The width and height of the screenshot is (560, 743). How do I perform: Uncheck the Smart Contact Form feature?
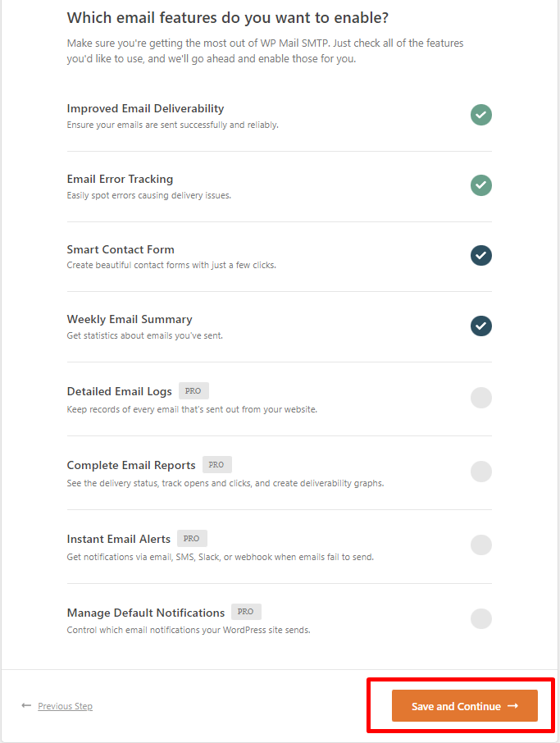click(x=481, y=256)
